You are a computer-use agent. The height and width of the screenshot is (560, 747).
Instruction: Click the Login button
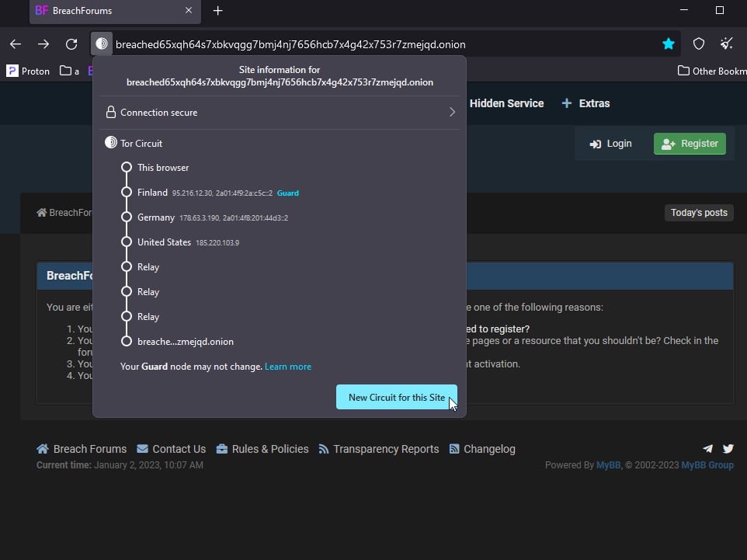(610, 144)
